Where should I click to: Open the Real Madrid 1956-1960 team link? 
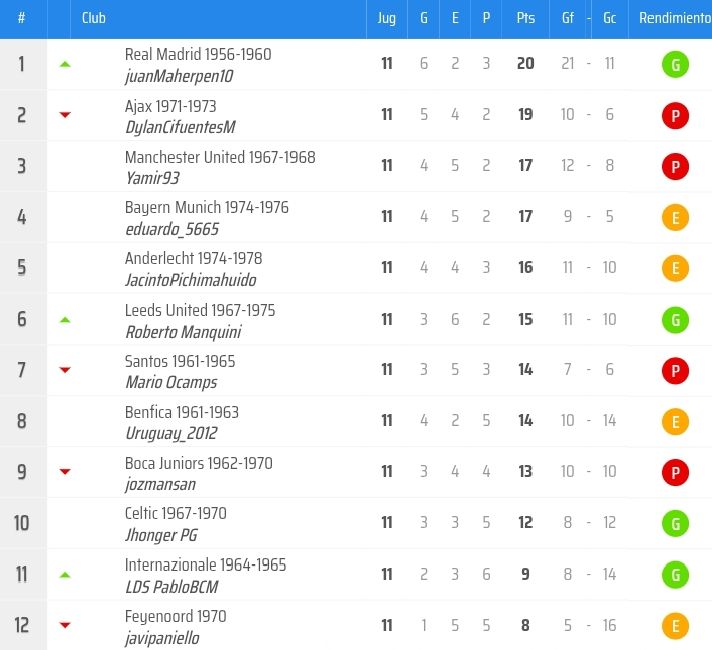[198, 54]
